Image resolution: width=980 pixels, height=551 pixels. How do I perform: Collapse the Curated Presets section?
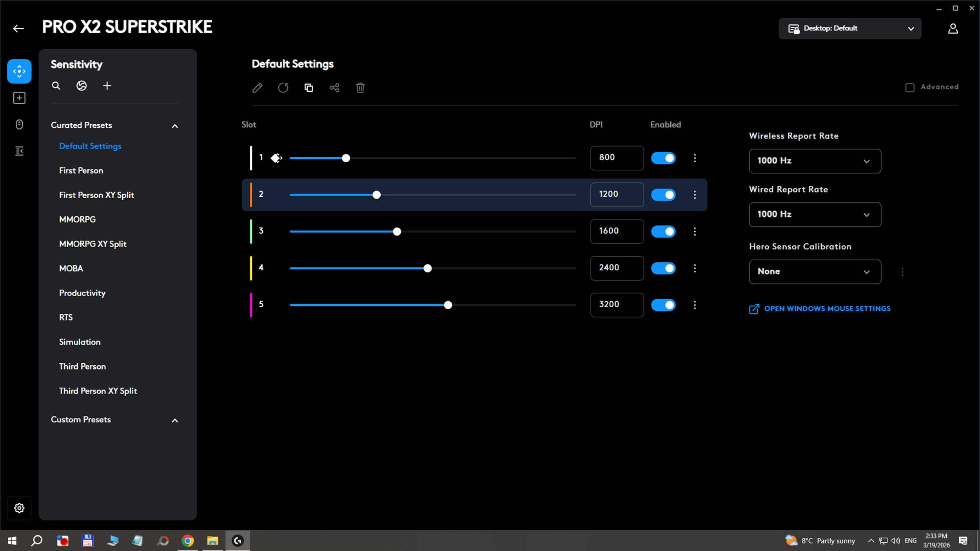(175, 126)
